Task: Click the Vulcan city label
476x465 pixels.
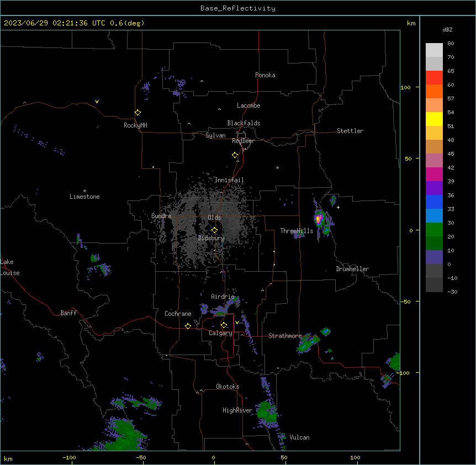Action: [x=300, y=437]
